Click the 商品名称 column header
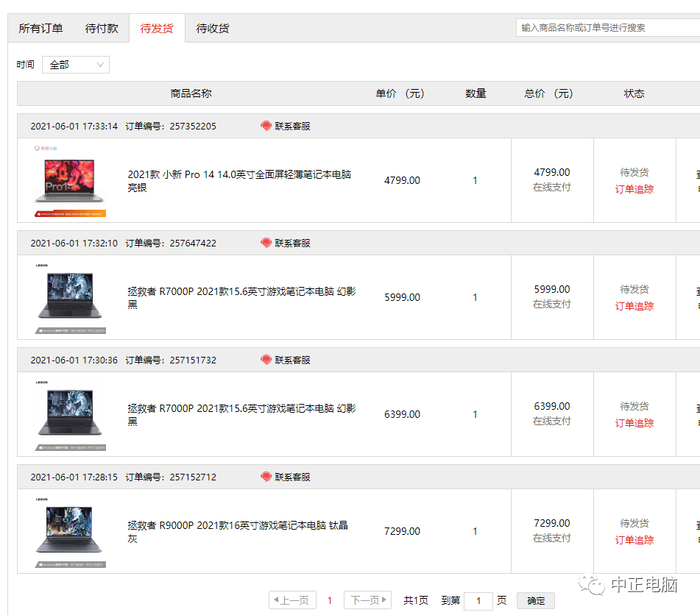 coord(191,93)
